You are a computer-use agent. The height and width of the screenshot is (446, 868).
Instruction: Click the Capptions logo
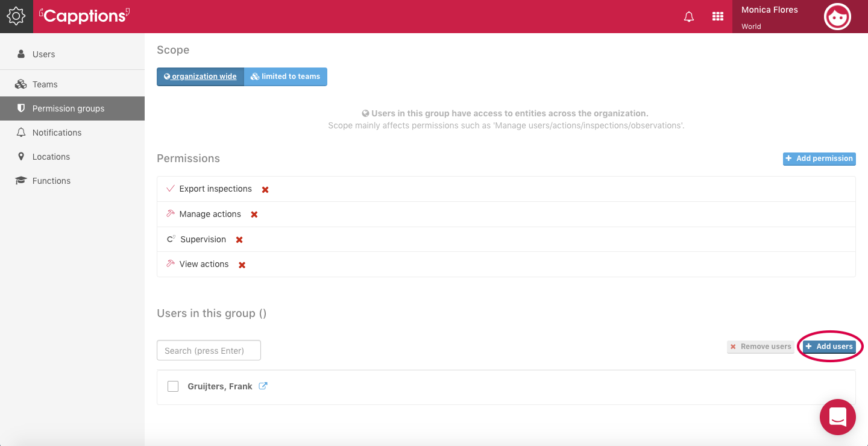pyautogui.click(x=84, y=15)
